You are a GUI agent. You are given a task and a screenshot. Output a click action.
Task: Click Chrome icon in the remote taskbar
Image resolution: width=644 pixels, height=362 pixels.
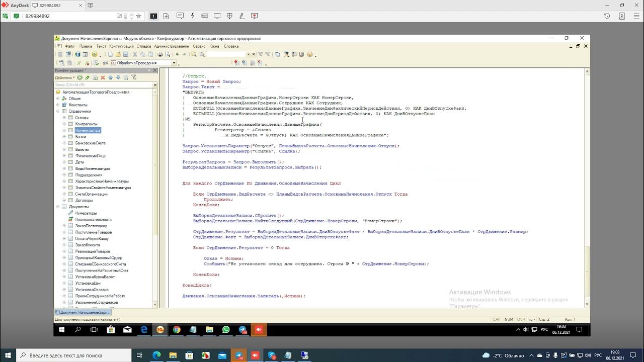[177, 330]
